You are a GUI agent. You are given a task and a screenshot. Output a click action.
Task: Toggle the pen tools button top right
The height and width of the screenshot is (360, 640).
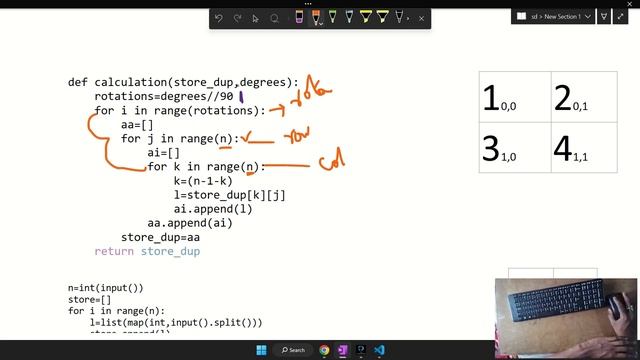click(604, 16)
